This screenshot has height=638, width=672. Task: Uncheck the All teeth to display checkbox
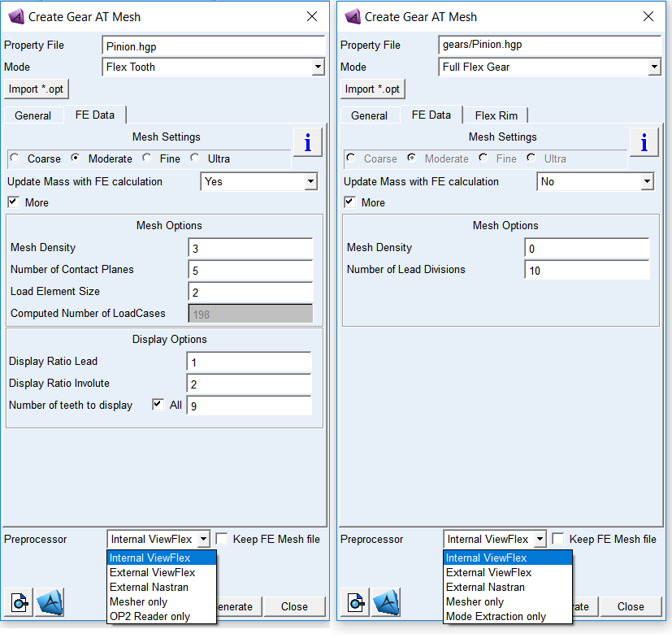158,404
